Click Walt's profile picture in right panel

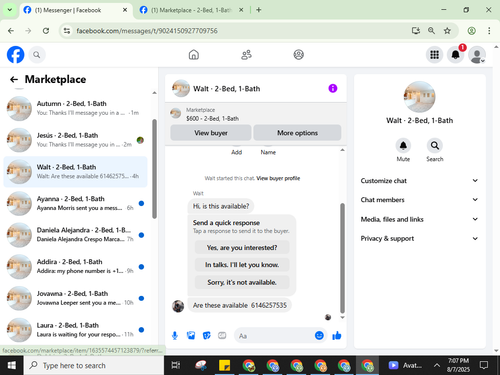tap(419, 97)
